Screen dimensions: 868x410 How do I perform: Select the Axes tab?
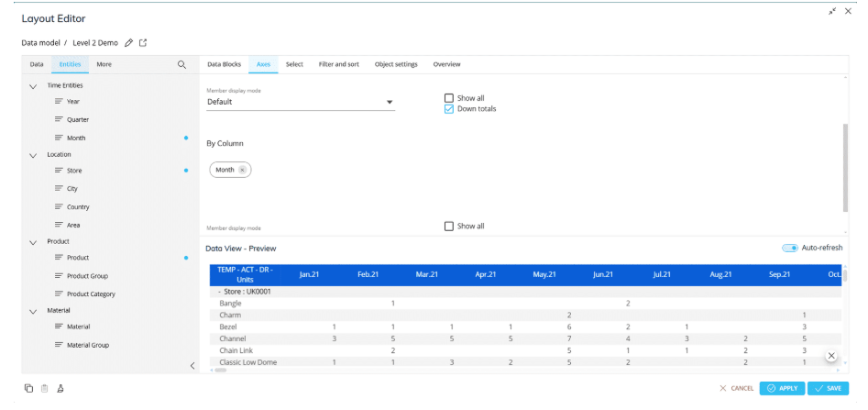coord(263,64)
